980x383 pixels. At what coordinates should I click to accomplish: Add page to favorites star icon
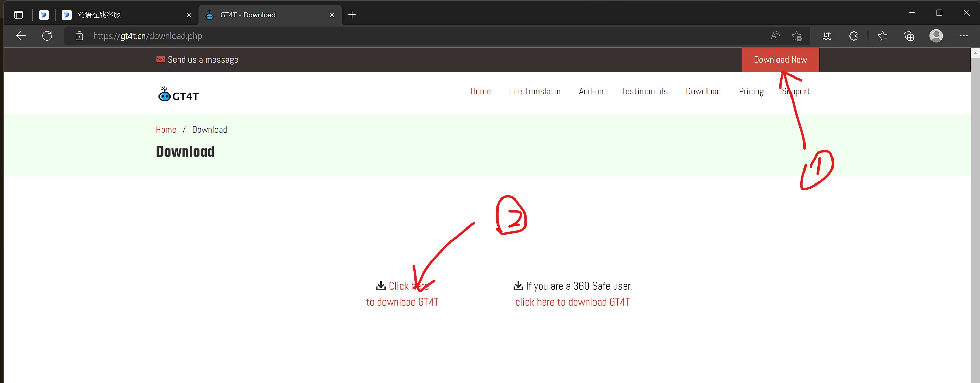pyautogui.click(x=796, y=36)
